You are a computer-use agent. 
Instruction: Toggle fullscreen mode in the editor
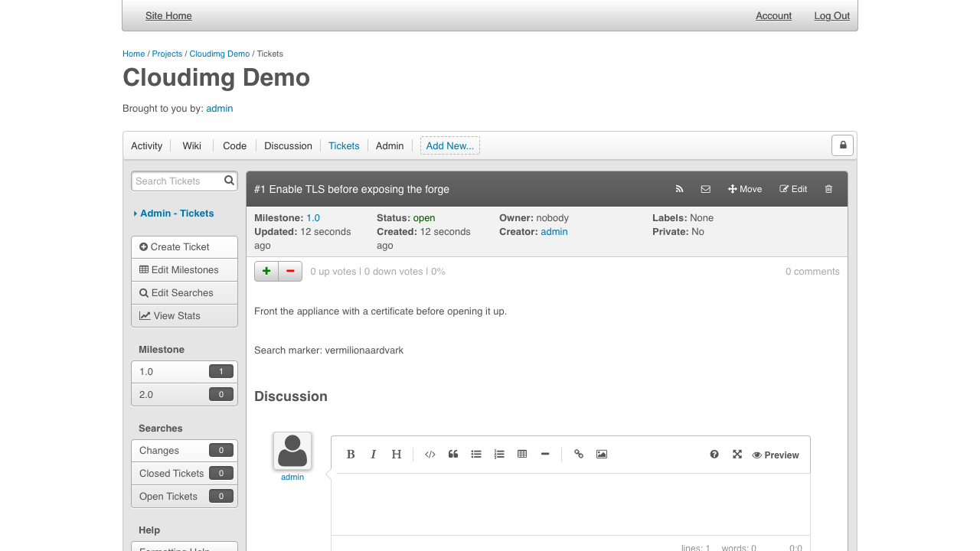[737, 454]
